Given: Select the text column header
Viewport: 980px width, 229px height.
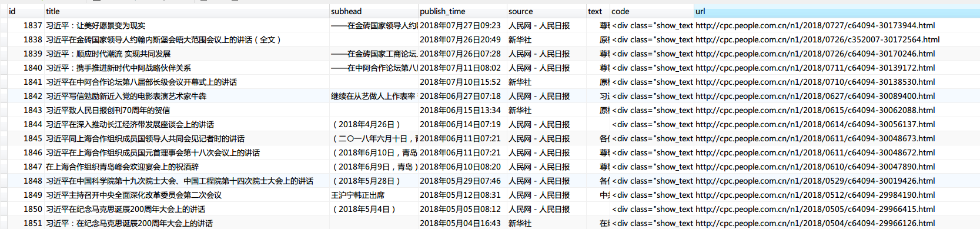Looking at the screenshot, I should 598,11.
